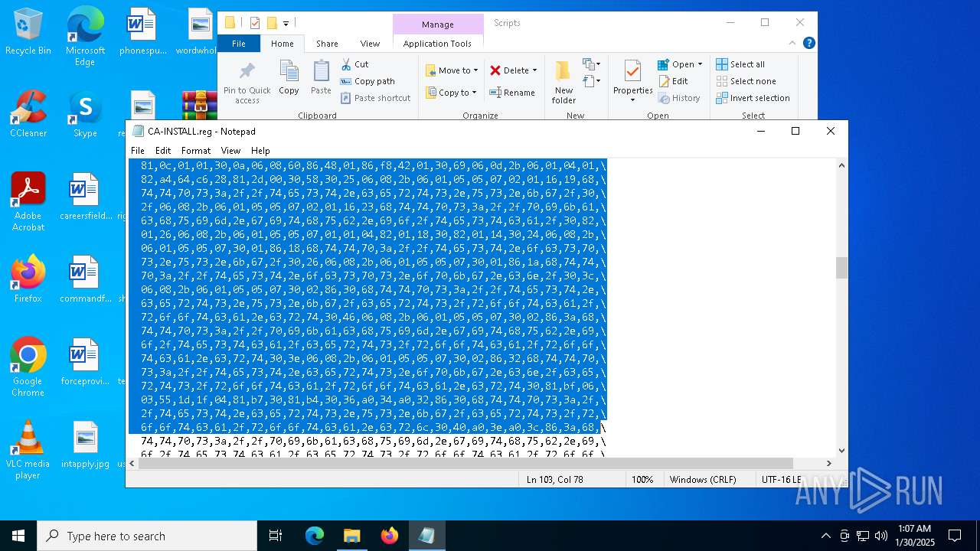
Task: Click Edit in the Explorer Open group
Action: 672,81
